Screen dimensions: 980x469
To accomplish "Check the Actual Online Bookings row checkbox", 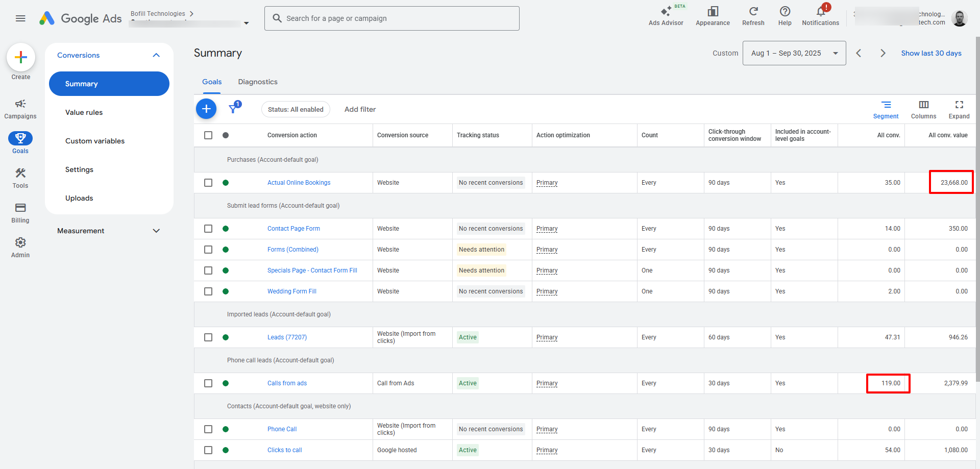I will click(208, 182).
